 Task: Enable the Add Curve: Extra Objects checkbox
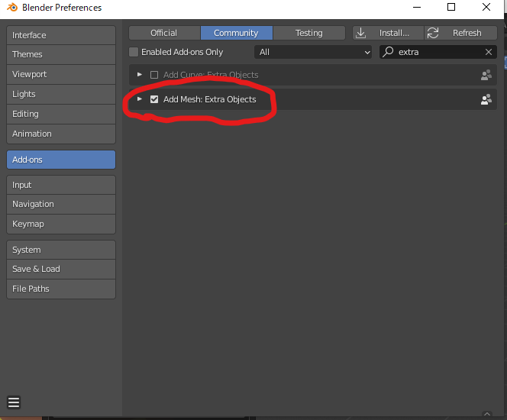pyautogui.click(x=154, y=75)
